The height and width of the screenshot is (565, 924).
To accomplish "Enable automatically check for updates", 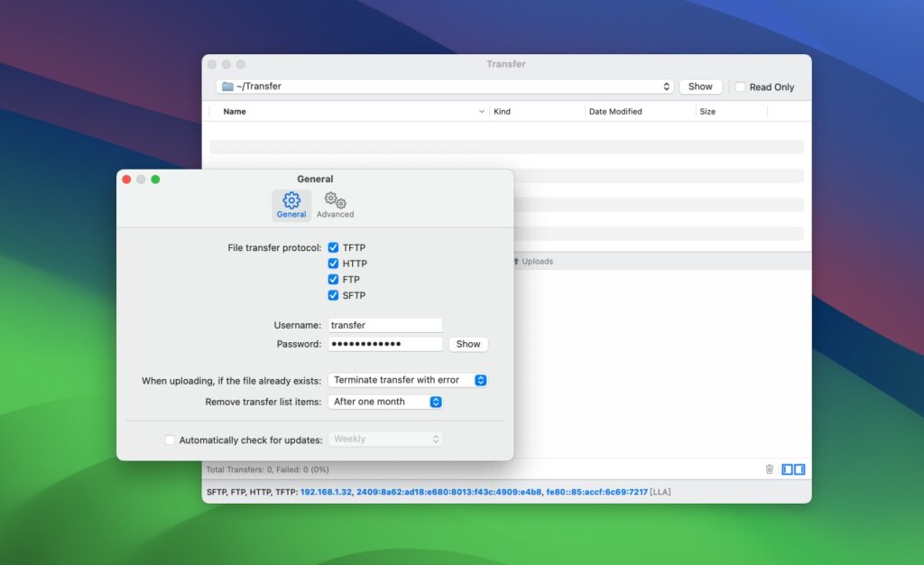I will coord(170,440).
